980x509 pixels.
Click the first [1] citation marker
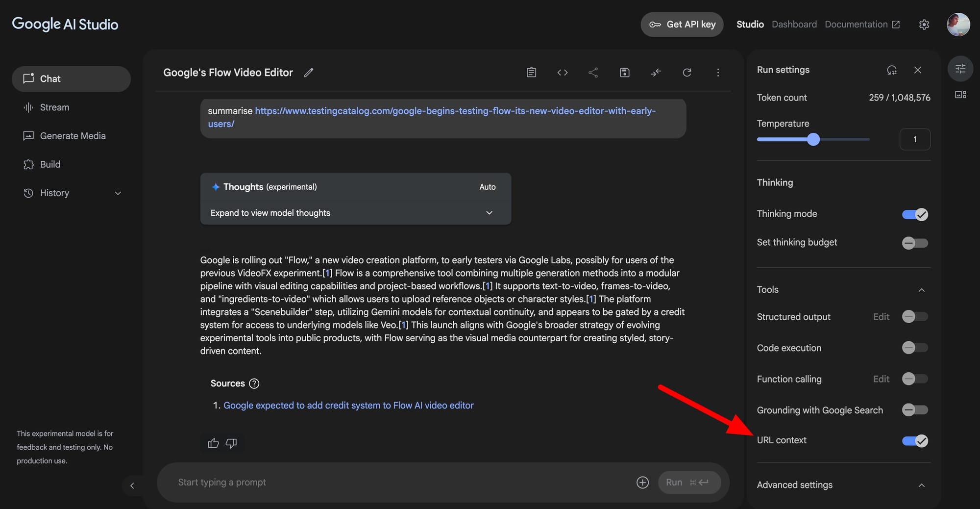point(327,273)
